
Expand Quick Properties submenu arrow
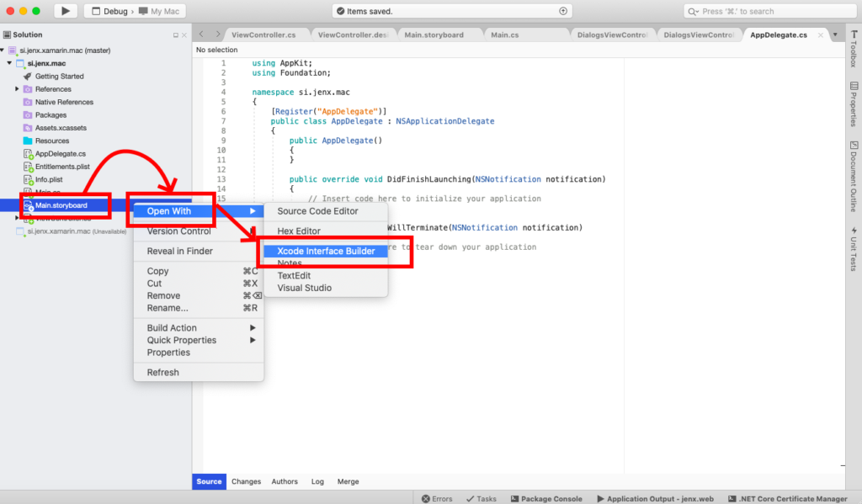(253, 340)
